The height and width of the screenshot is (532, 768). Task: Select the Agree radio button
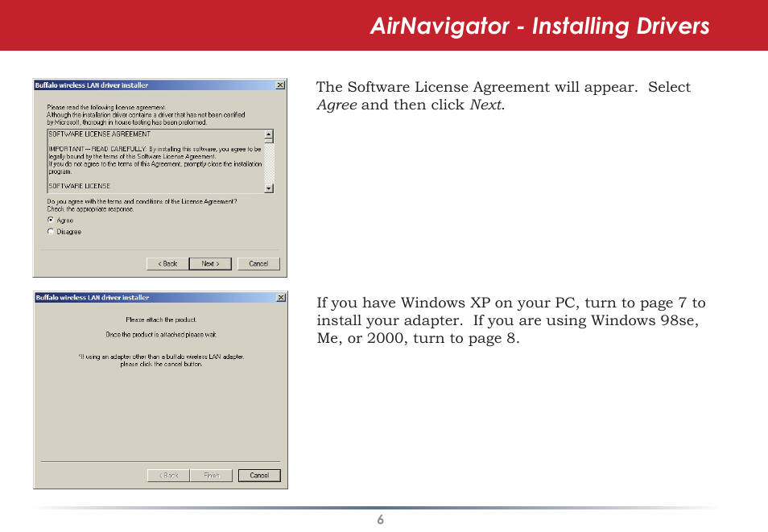coord(51,220)
